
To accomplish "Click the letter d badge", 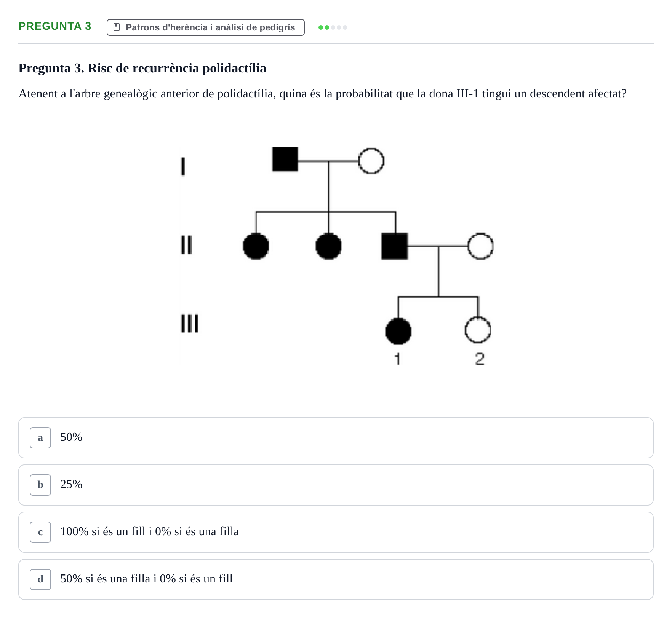I will pyautogui.click(x=40, y=579).
